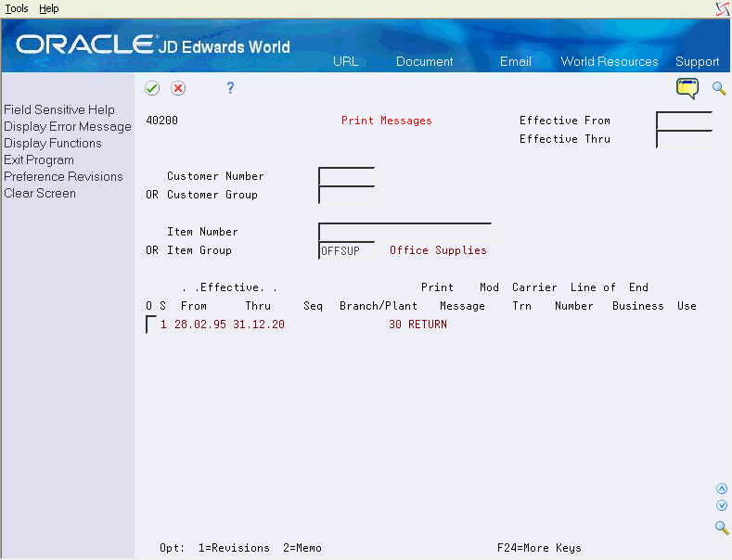This screenshot has height=560, width=732.
Task: Click the 2=Memo option text
Action: pyautogui.click(x=302, y=548)
